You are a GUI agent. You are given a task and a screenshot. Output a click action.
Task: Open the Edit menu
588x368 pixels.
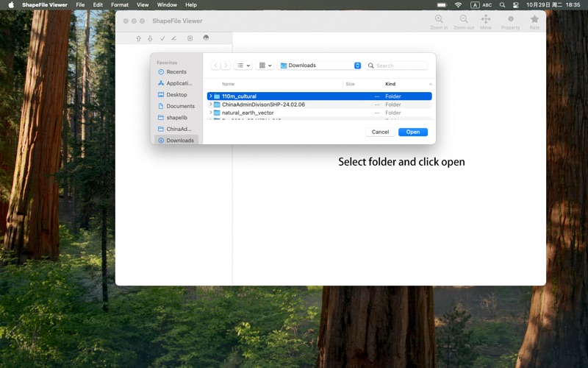pyautogui.click(x=98, y=5)
